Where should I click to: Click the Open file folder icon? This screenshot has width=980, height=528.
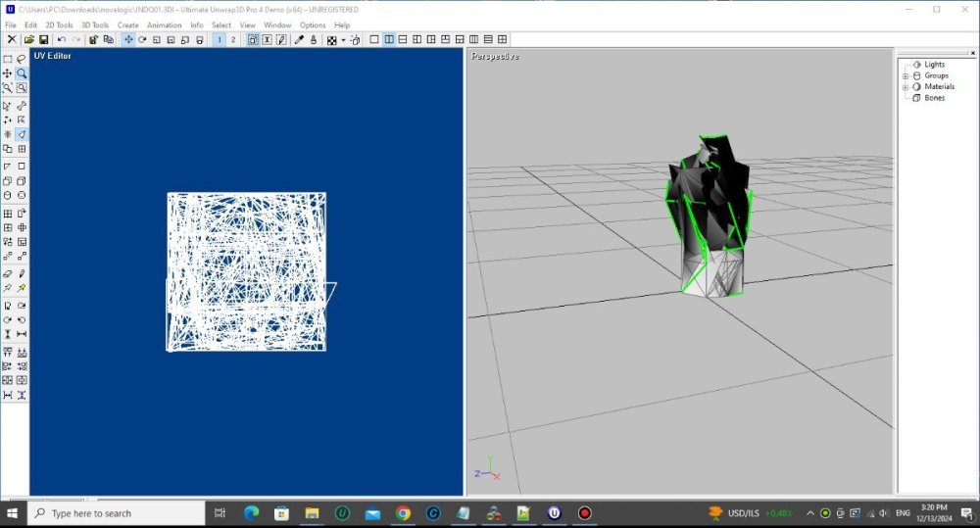[29, 40]
